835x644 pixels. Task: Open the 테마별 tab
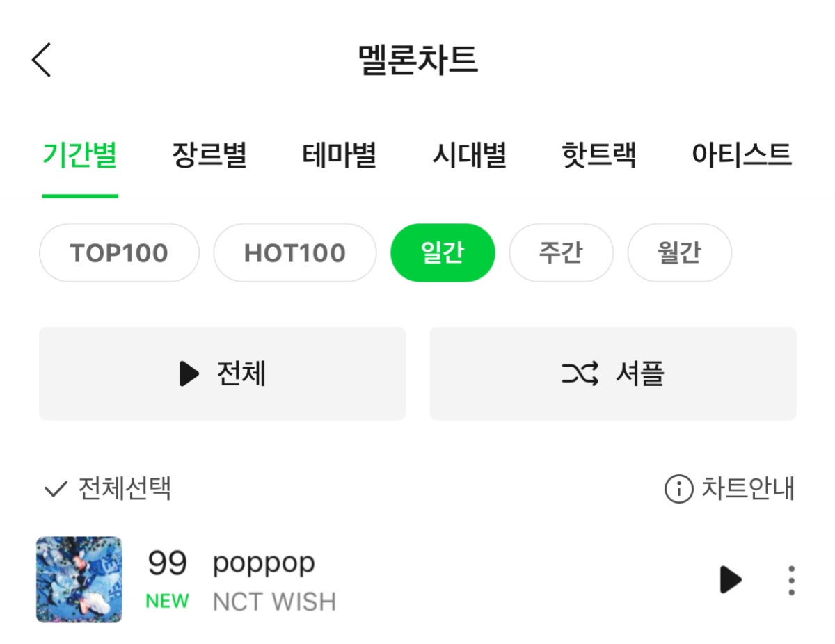[x=340, y=154]
